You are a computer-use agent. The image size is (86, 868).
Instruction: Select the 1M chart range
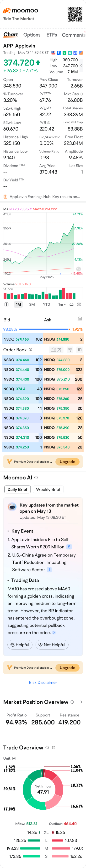tap(18, 304)
